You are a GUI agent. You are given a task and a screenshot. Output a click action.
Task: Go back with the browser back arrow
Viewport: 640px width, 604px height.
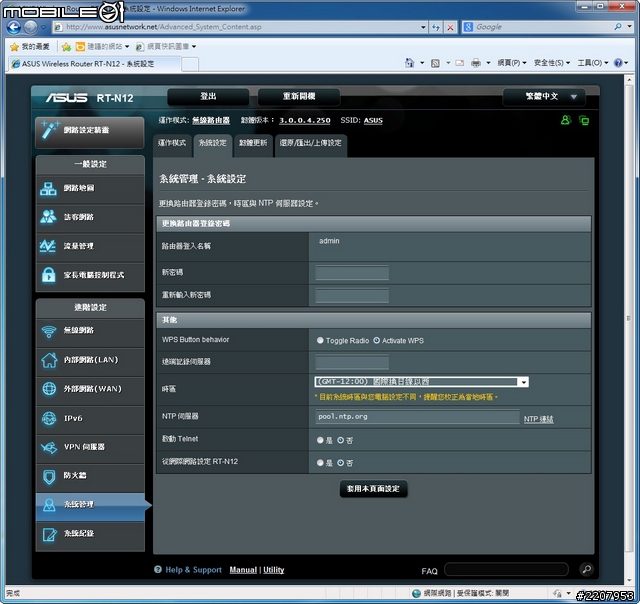click(x=13, y=27)
